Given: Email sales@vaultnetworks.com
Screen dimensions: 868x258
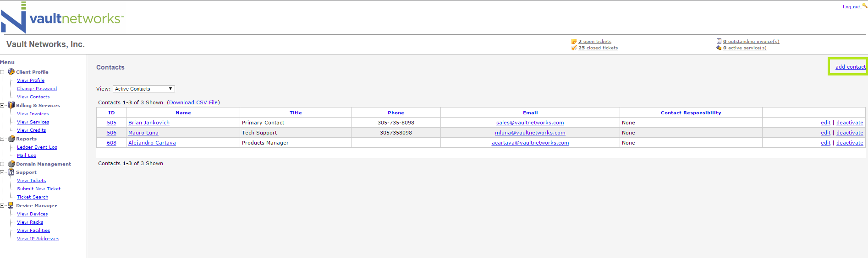Looking at the screenshot, I should (530, 123).
